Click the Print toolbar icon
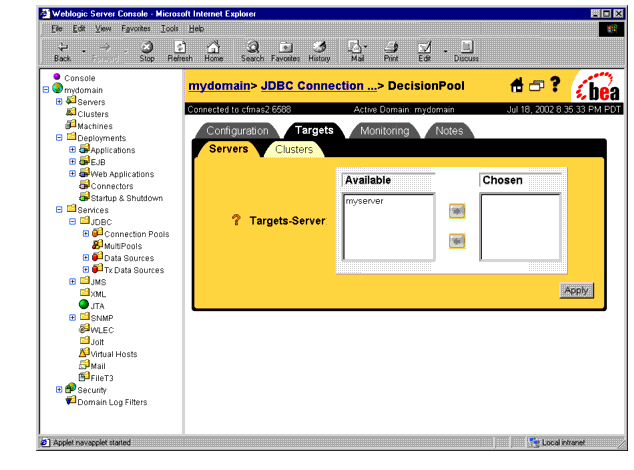634x470 pixels. tap(391, 51)
